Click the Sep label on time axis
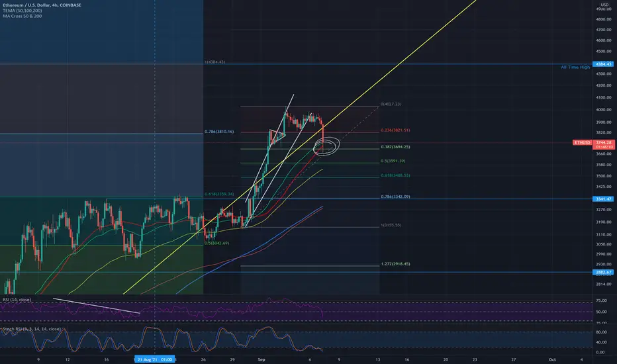This screenshot has height=364, width=617. (261, 359)
